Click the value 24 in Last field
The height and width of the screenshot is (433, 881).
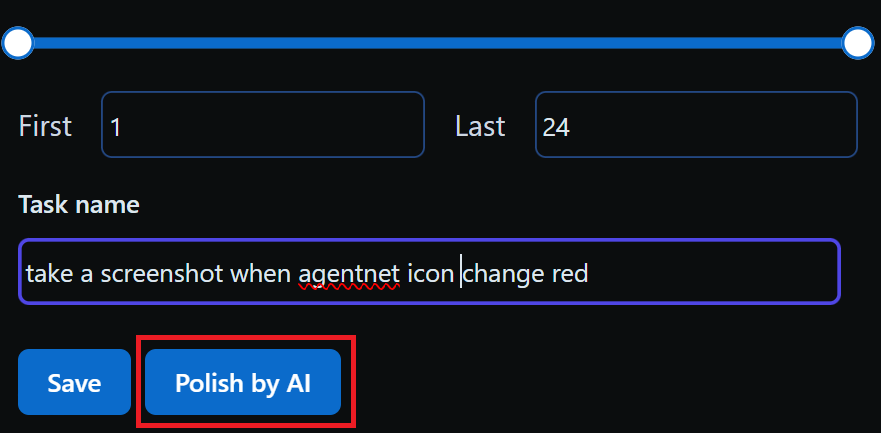(x=556, y=127)
